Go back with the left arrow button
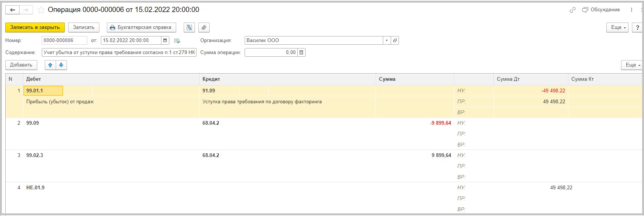 12,10
